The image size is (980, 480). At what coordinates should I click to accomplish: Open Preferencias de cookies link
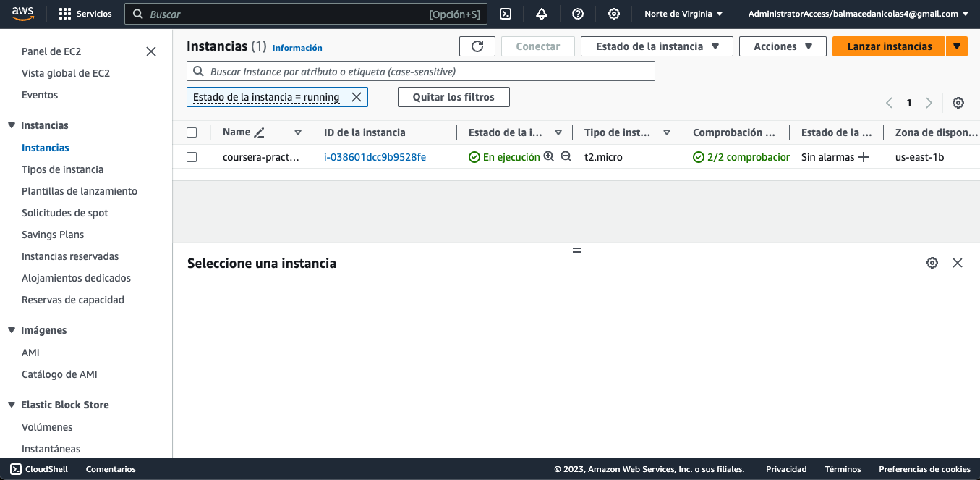point(924,469)
